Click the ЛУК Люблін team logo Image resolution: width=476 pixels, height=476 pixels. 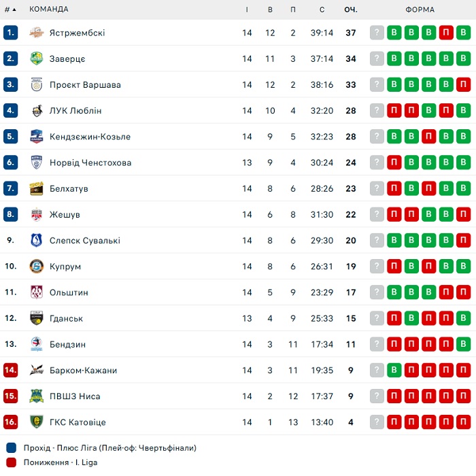click(x=37, y=110)
